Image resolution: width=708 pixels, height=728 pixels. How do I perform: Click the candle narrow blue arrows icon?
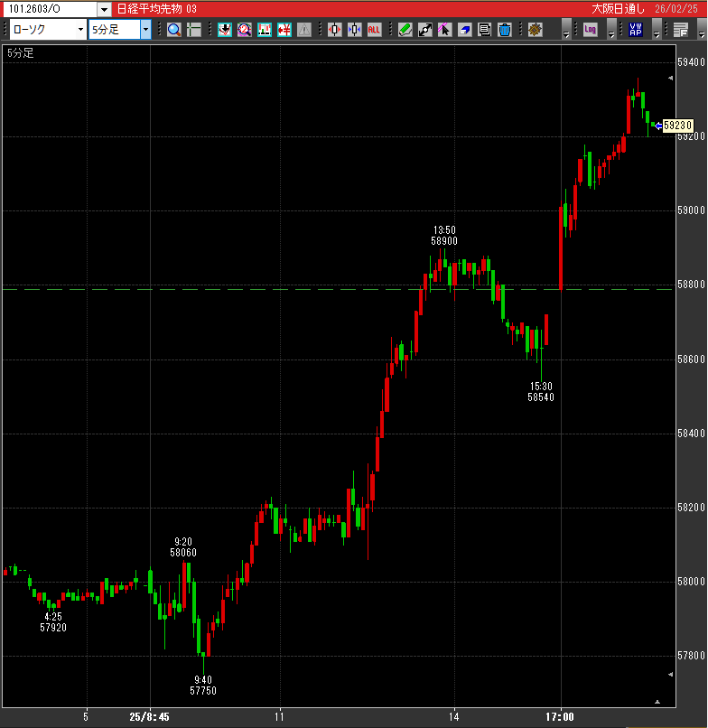(355, 30)
